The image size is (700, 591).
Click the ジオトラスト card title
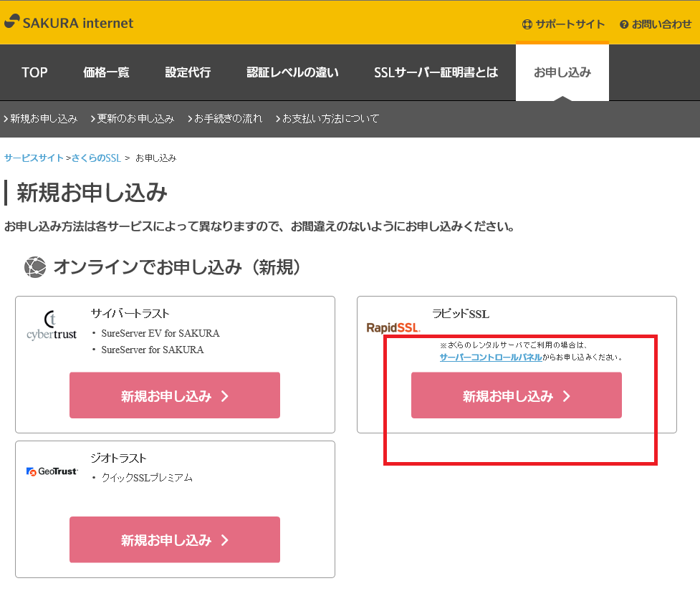pos(118,458)
